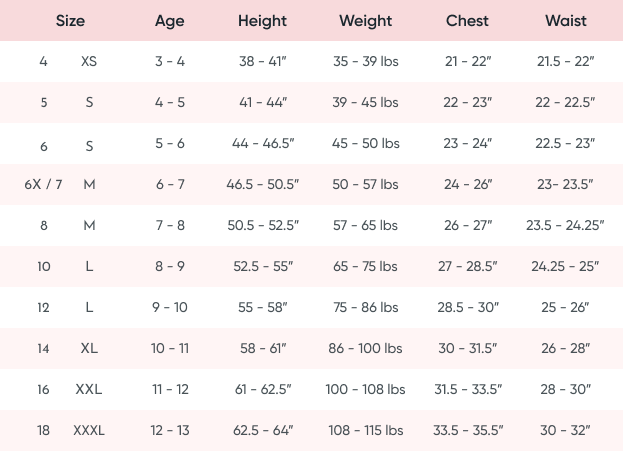Select the XL size label
Image resolution: width=623 pixels, height=451 pixels.
89,349
